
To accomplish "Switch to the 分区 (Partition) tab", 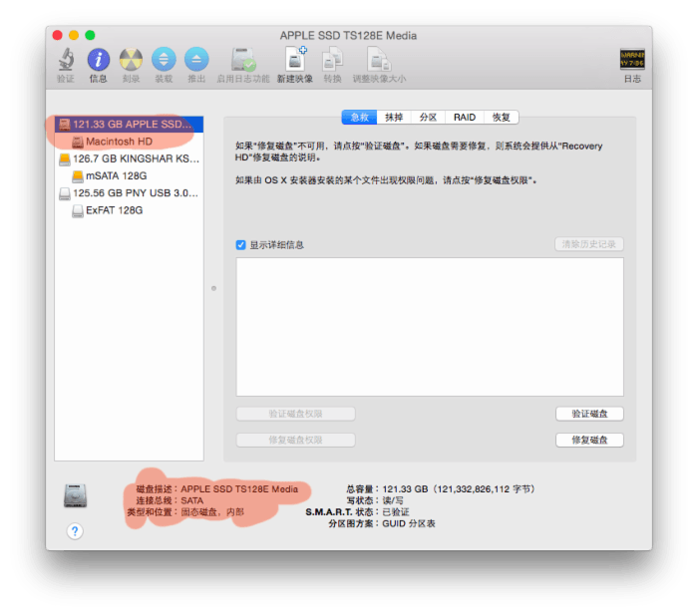I will click(428, 117).
